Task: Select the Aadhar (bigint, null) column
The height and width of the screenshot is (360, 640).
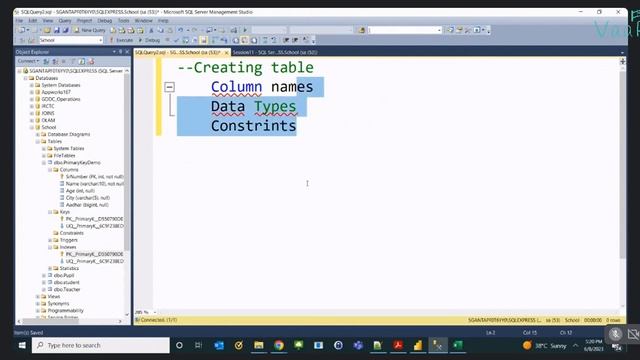Action: pos(87,205)
